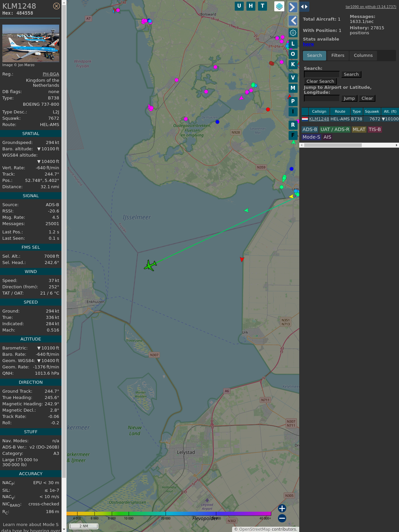Click the I map button
The height and width of the screenshot is (532, 399).
tap(293, 112)
